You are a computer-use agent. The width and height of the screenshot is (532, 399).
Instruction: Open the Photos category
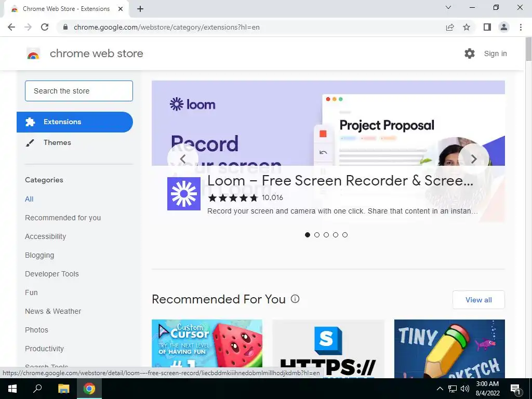pos(37,330)
